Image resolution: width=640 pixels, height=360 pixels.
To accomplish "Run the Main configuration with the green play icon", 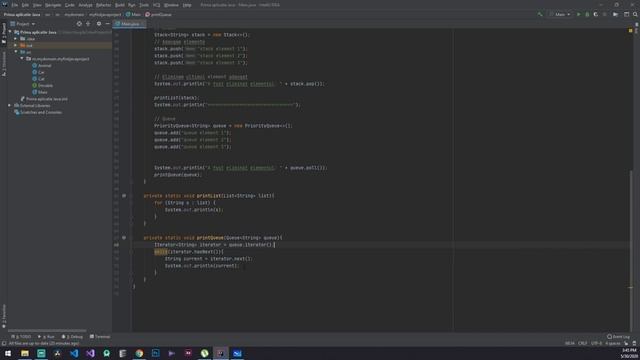I will pyautogui.click(x=578, y=14).
